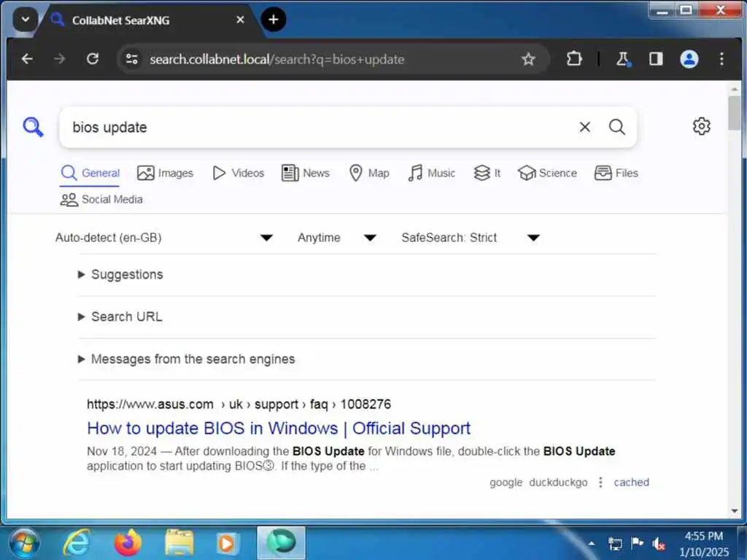Open the SafeSearch: Strict dropdown
Viewport: 747px width, 560px height.
click(x=471, y=238)
